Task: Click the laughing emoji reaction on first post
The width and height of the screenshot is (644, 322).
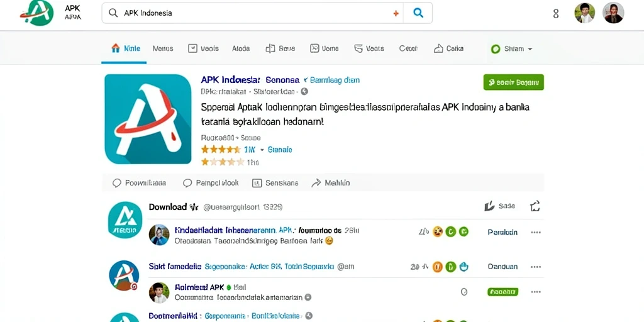Action: (438, 232)
